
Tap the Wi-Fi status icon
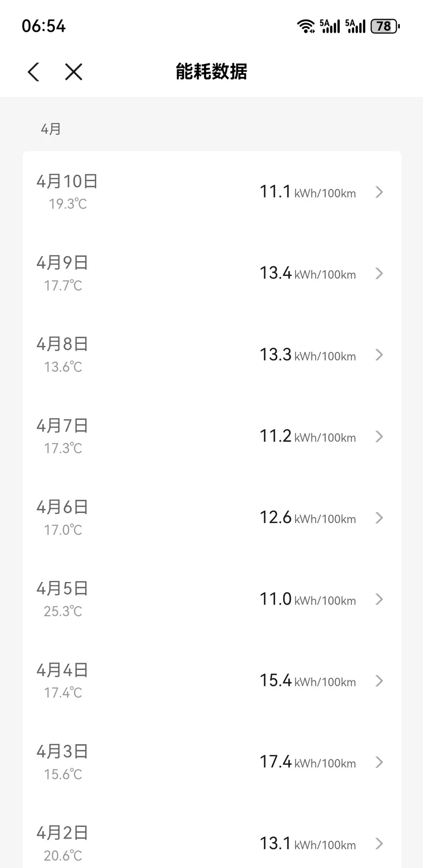coord(306,26)
